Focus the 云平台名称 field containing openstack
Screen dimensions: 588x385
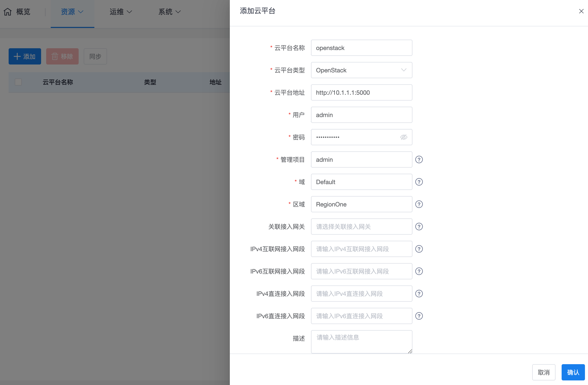point(361,48)
